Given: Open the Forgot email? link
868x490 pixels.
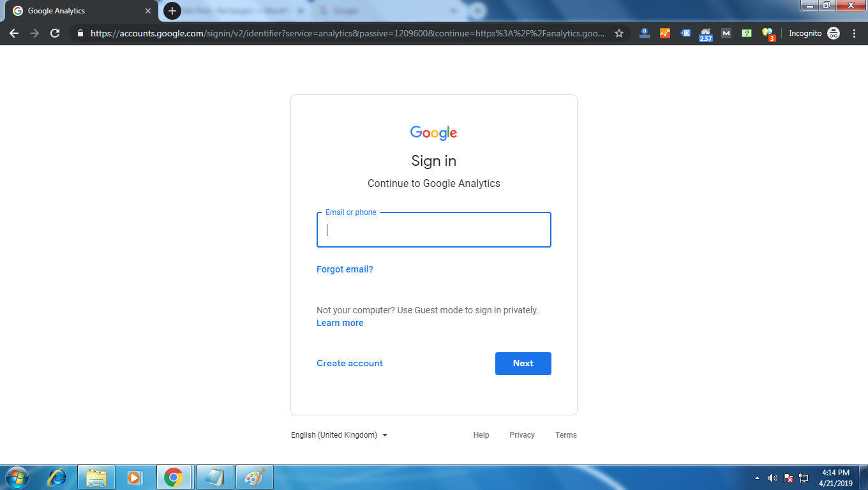Looking at the screenshot, I should click(x=345, y=269).
